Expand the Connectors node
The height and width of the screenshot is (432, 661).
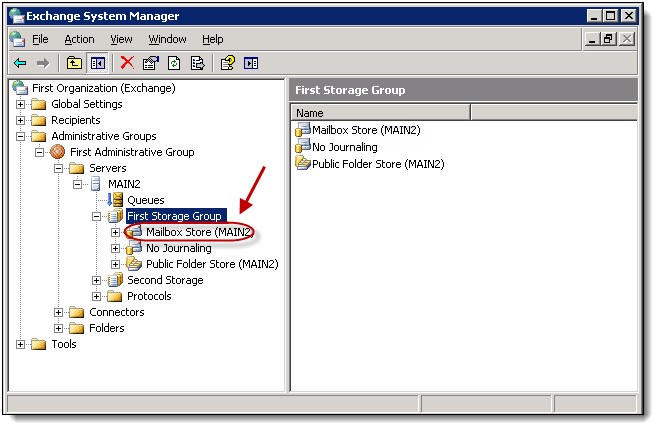[x=58, y=312]
